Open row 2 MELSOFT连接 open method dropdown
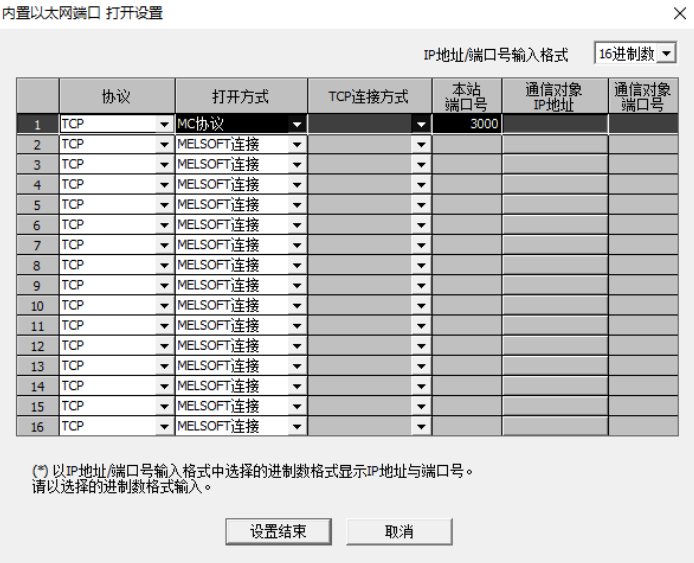The height and width of the screenshot is (563, 694). coord(297,145)
